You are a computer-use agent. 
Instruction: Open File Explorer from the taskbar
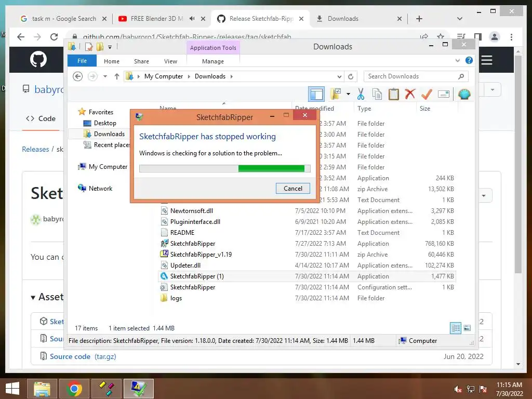[42, 389]
